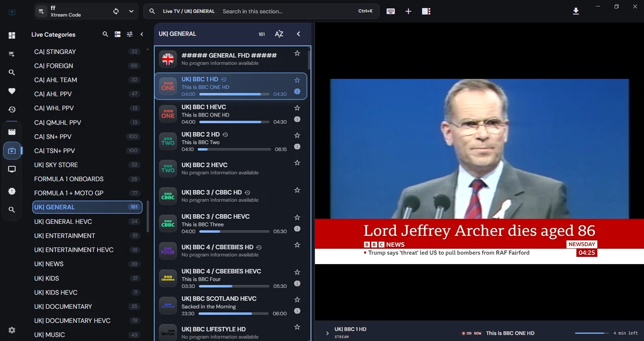Viewport: 644px width, 341px height.
Task: Open Live Categories filter sliders icon
Action: 130,34
